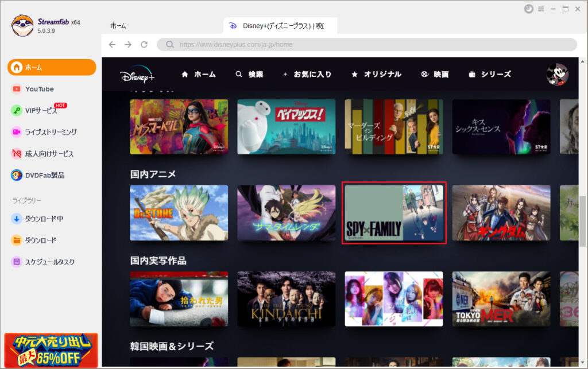Open the ベイマックス! thumbnail
Image resolution: width=588 pixels, height=369 pixels.
point(287,127)
